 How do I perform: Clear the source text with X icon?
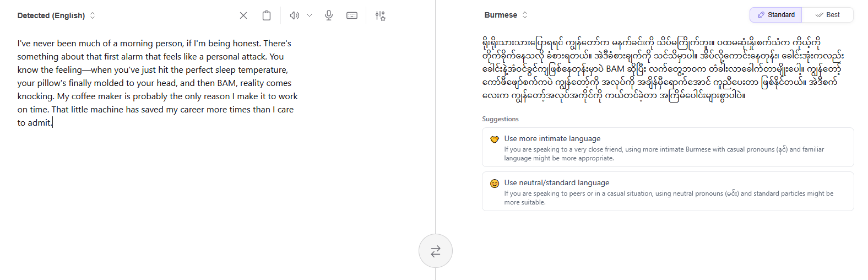[243, 15]
